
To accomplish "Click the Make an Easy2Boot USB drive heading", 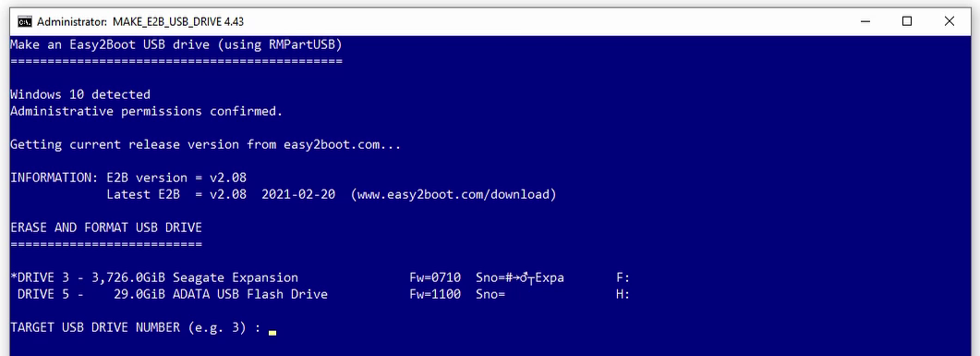I will [x=176, y=45].
